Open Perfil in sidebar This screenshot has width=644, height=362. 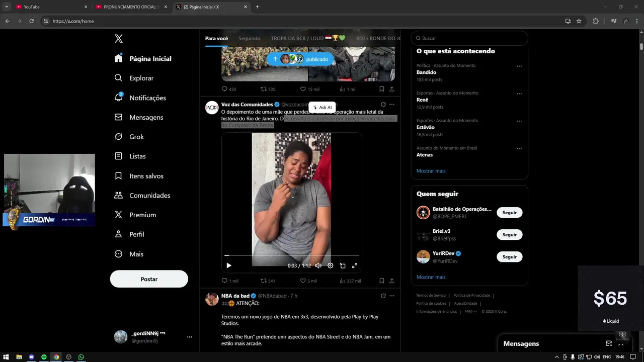[x=129, y=234]
